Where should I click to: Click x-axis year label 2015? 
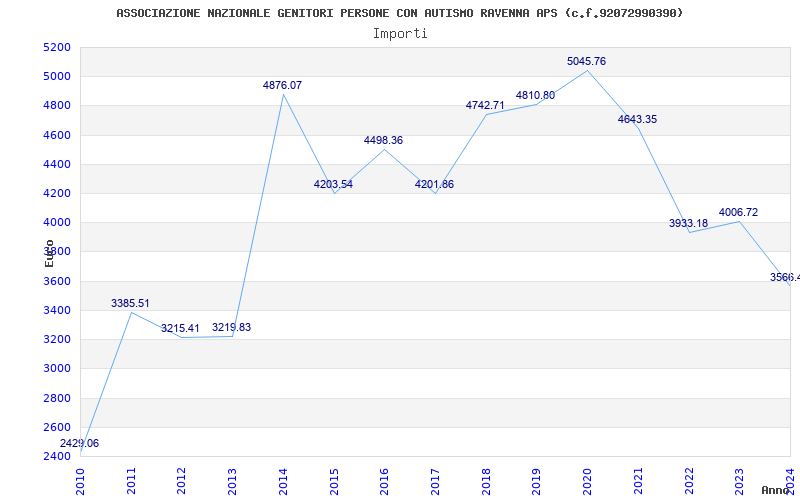334,482
